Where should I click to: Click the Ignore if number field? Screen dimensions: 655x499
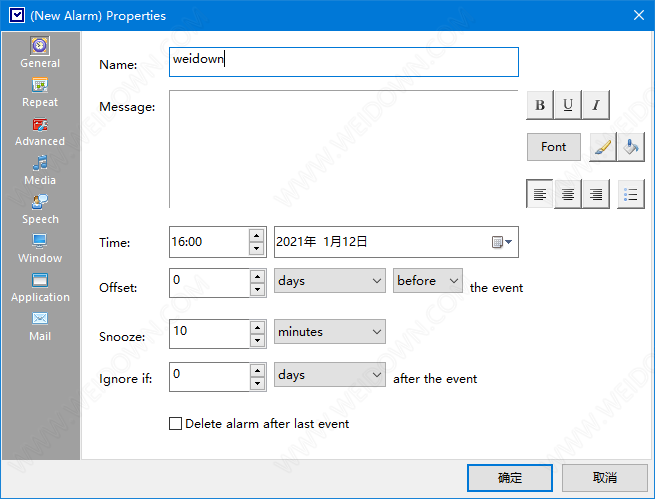[209, 377]
